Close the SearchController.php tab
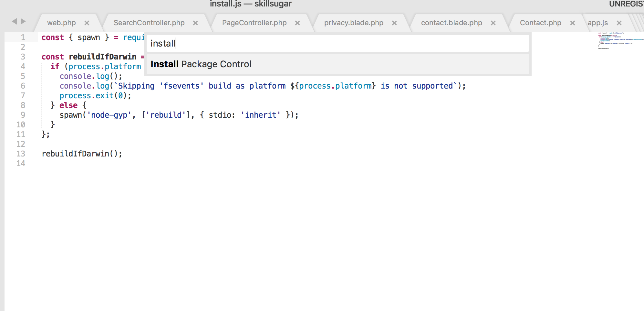 click(x=195, y=23)
